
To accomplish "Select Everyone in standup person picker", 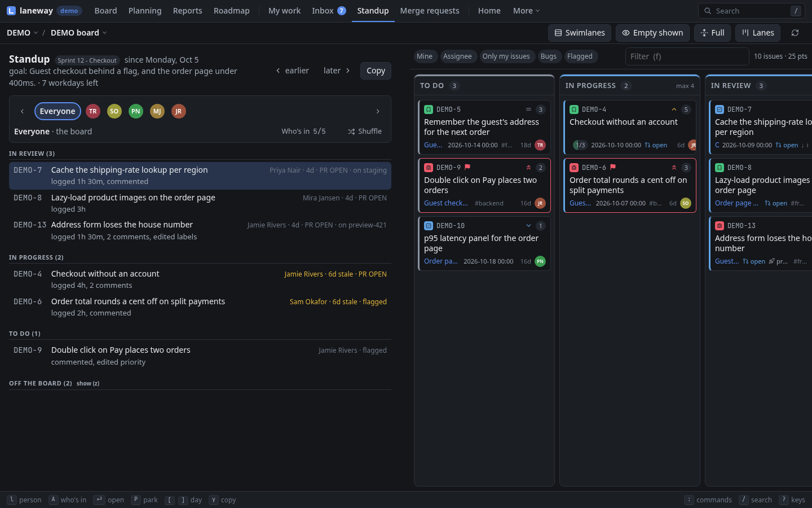I will (58, 111).
